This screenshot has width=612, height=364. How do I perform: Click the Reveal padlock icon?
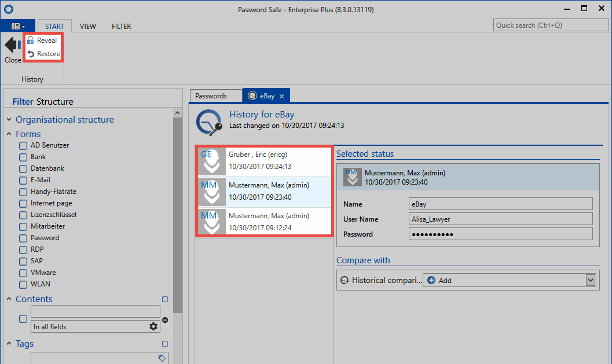(31, 40)
